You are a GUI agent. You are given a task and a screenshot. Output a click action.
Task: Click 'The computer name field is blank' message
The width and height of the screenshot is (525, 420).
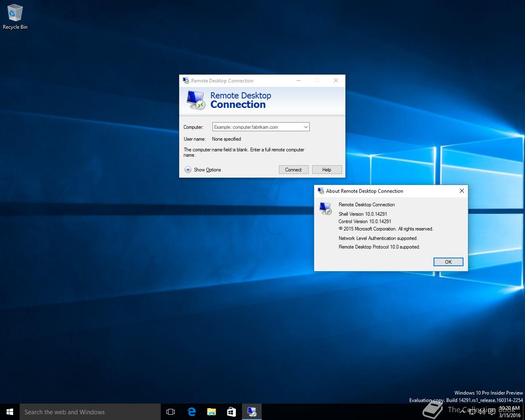244,152
